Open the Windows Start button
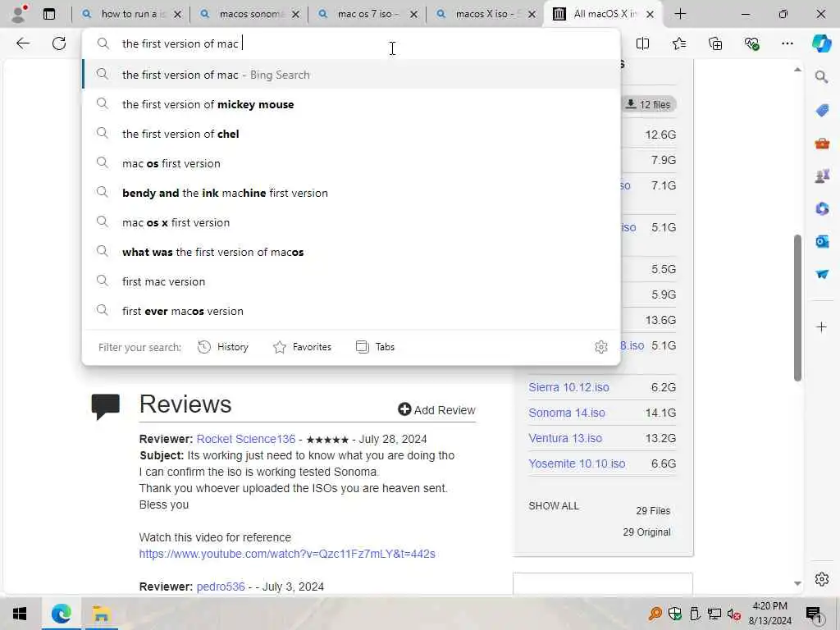The width and height of the screenshot is (840, 630). (x=20, y=614)
